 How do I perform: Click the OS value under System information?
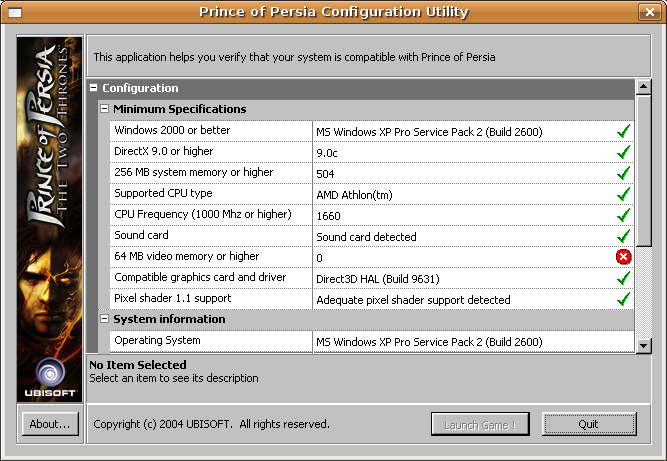coord(429,342)
